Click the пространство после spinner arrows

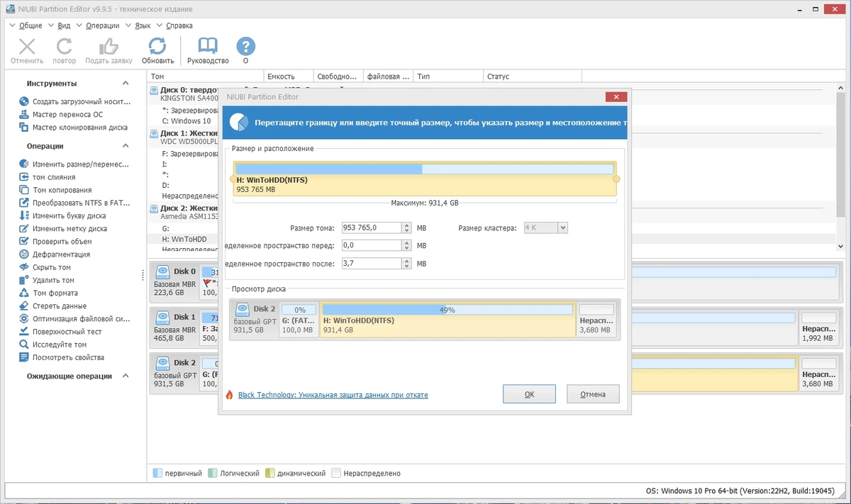pos(406,263)
